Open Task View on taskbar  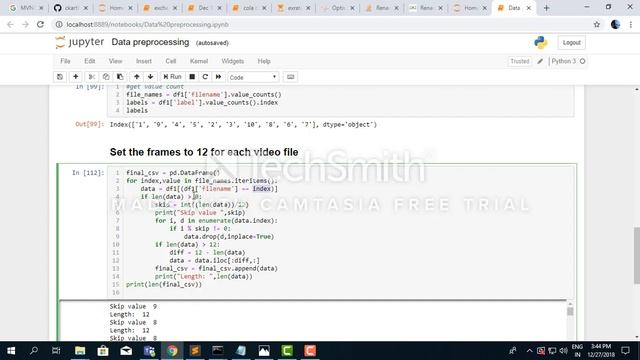(56, 351)
